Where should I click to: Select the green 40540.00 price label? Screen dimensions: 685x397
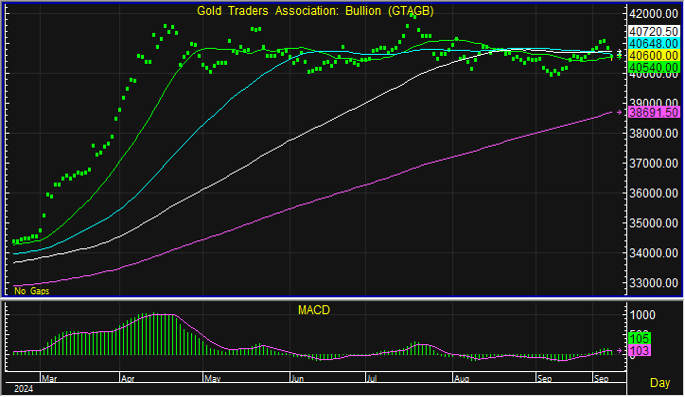[x=654, y=68]
